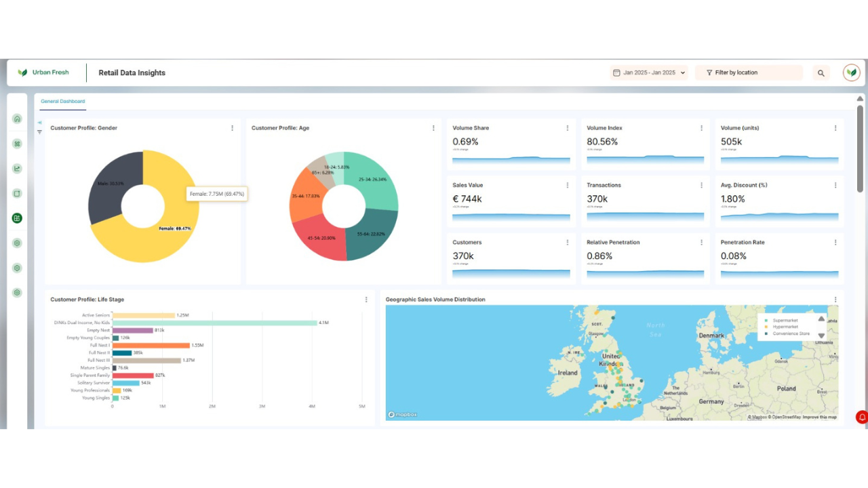Open the Filter by location field

[749, 73]
